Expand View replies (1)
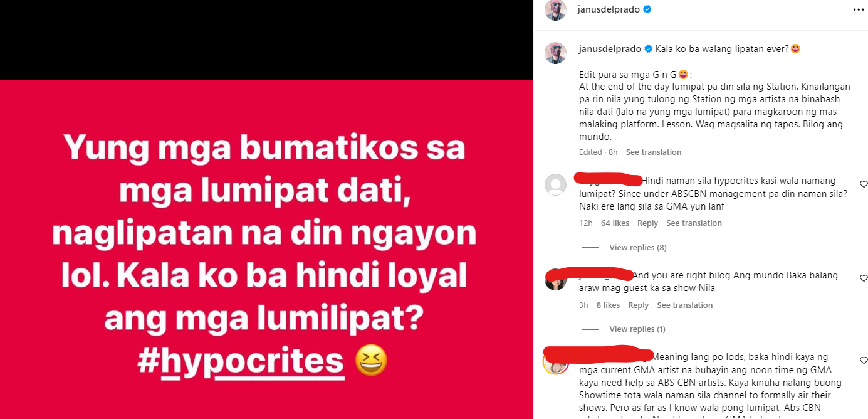The height and width of the screenshot is (419, 868). pyautogui.click(x=637, y=329)
